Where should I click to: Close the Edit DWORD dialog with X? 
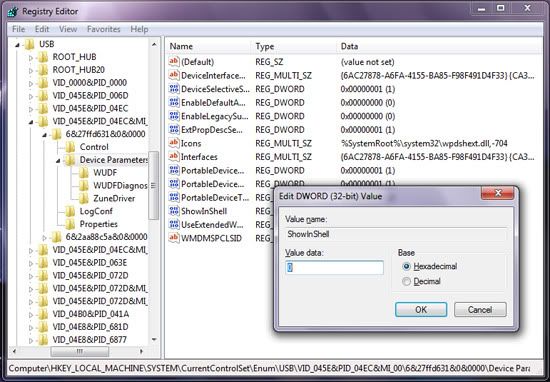(497, 193)
